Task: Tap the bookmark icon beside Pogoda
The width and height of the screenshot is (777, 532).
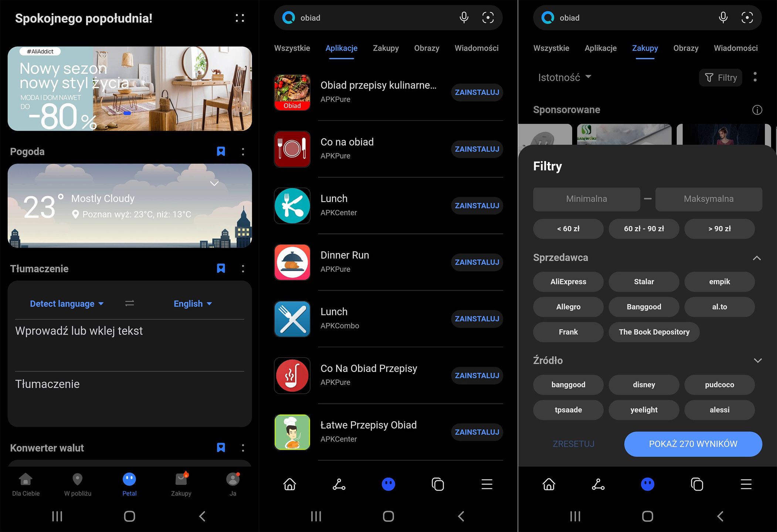Action: [x=221, y=151]
